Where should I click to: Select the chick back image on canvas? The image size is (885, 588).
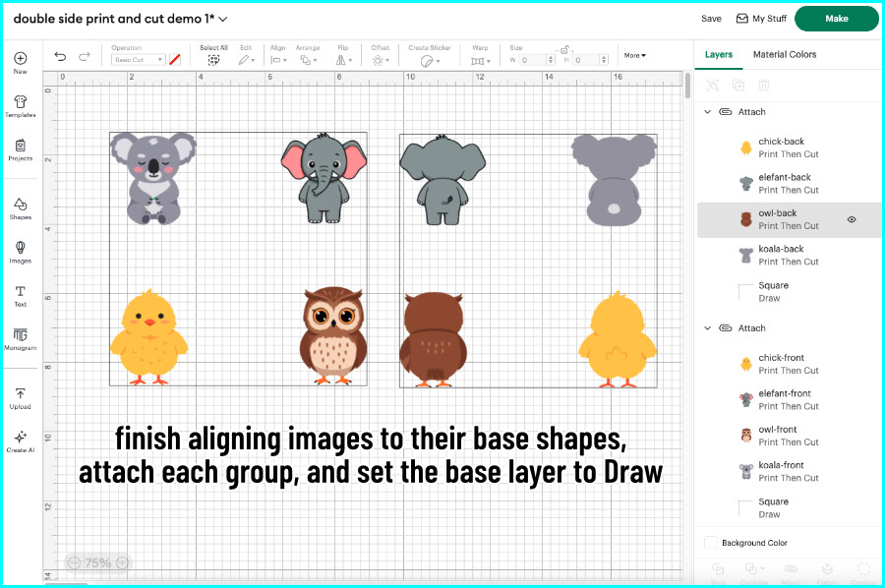pos(618,339)
